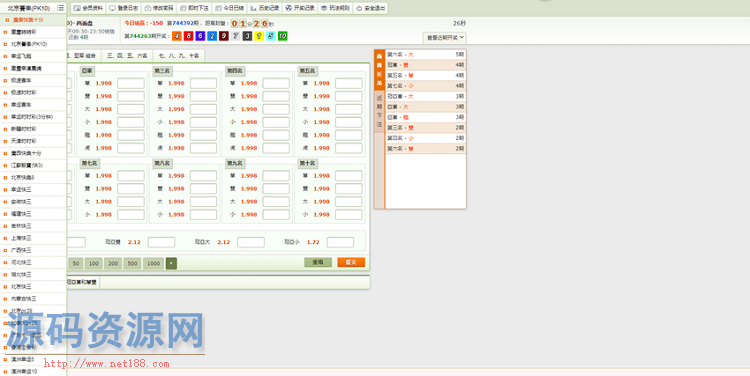
Task: Click the 冠亚大 2.12 bet amount field
Action: pyautogui.click(x=251, y=243)
